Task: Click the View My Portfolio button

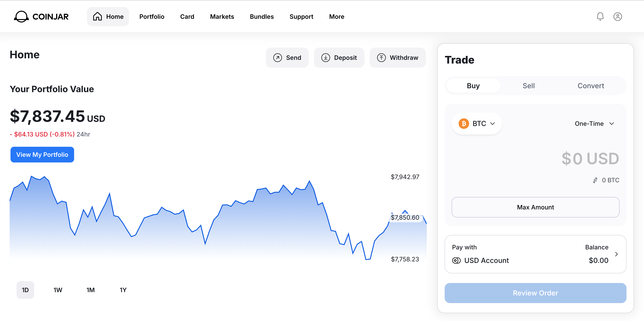Action: (42, 155)
